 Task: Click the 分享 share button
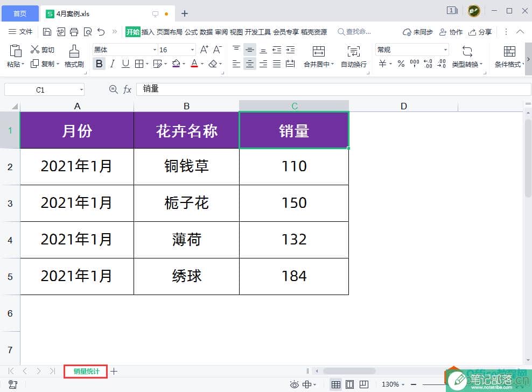pyautogui.click(x=480, y=32)
